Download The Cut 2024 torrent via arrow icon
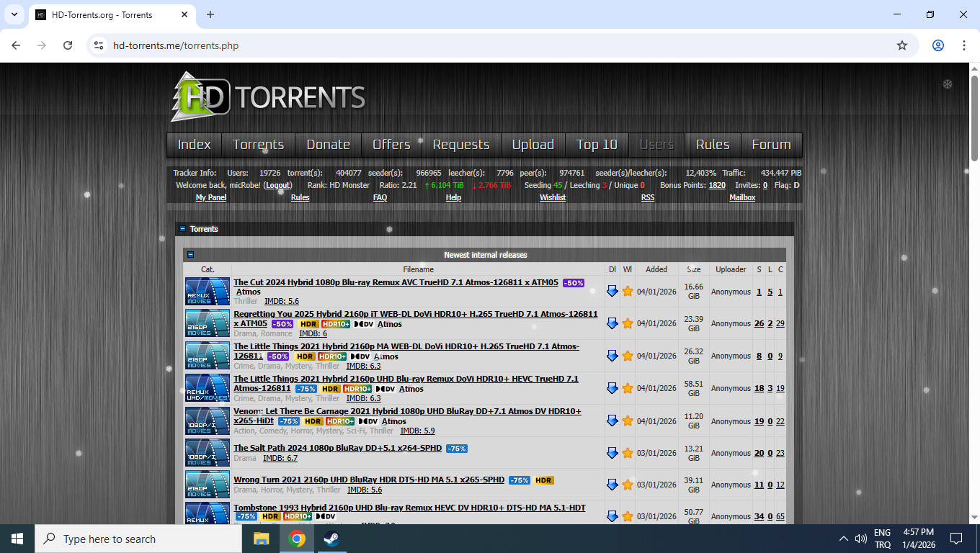 point(612,291)
